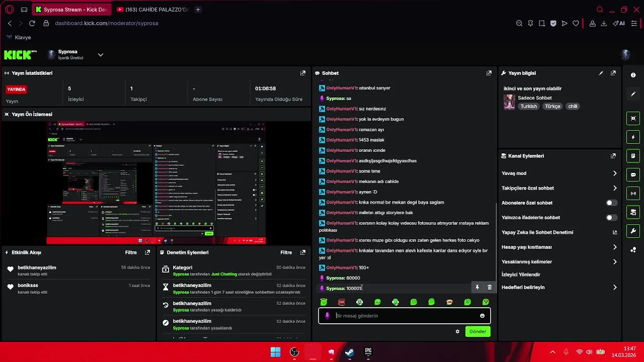Viewport: 644px width, 362px height.
Task: Click the note document sidebar icon
Action: pos(633,156)
